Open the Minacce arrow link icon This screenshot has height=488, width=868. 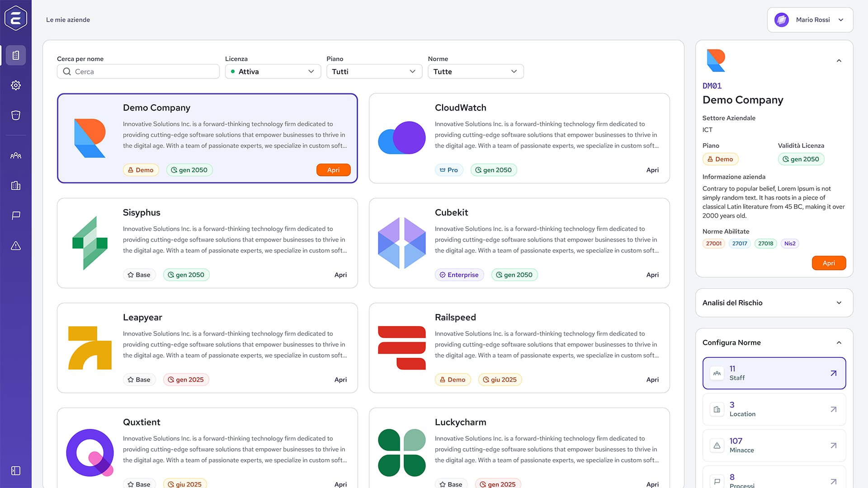point(833,446)
